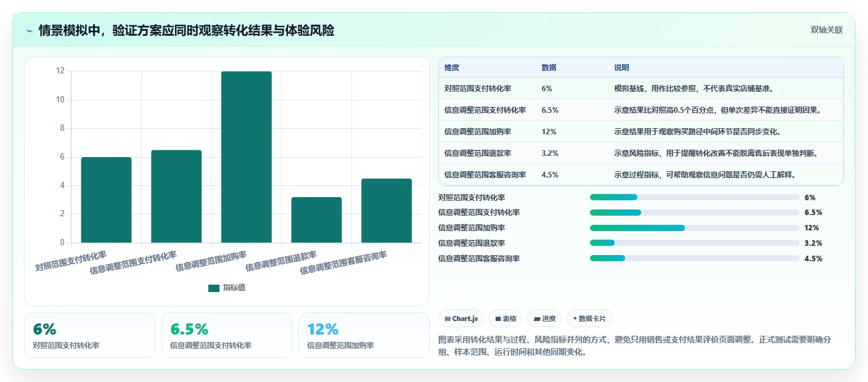Viewport: 868px width, 382px height.
Task: Click the 信息调整范围支付转化率 bar in chart
Action: [176, 197]
